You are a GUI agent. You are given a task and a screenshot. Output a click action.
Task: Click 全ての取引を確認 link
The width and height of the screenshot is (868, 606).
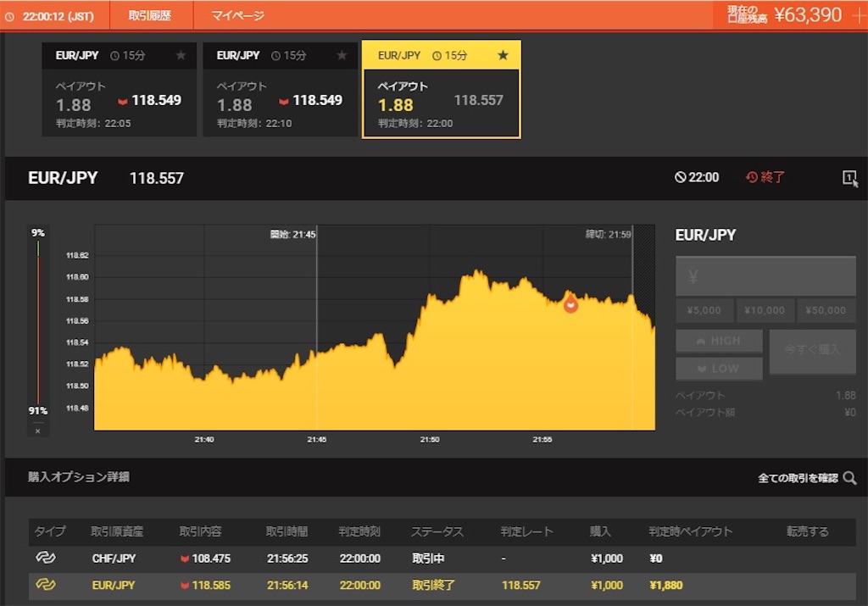(x=798, y=478)
